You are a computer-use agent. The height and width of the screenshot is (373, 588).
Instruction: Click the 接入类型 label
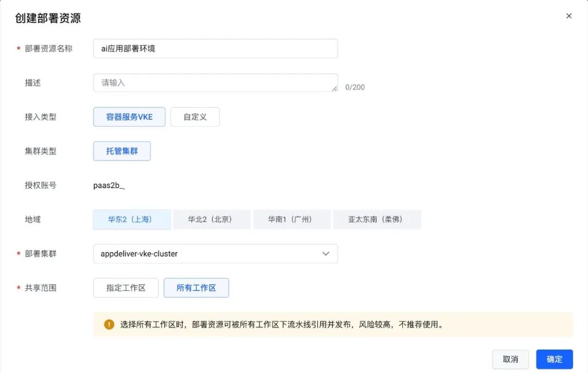pos(40,117)
